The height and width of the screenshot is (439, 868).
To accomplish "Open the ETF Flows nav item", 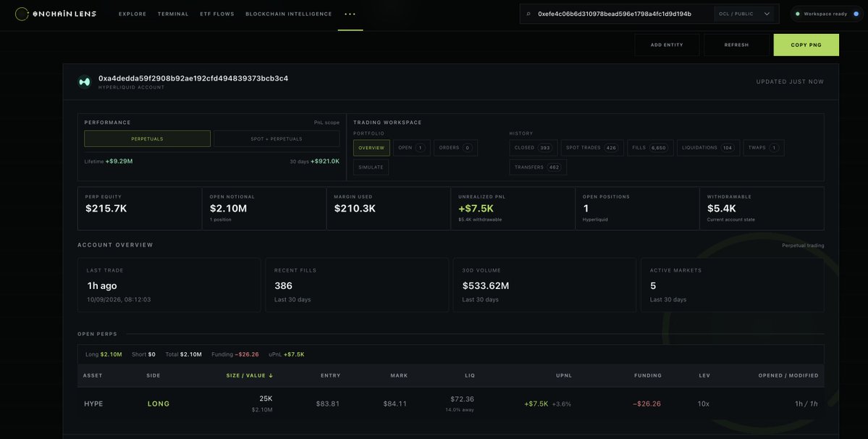I will tap(217, 14).
